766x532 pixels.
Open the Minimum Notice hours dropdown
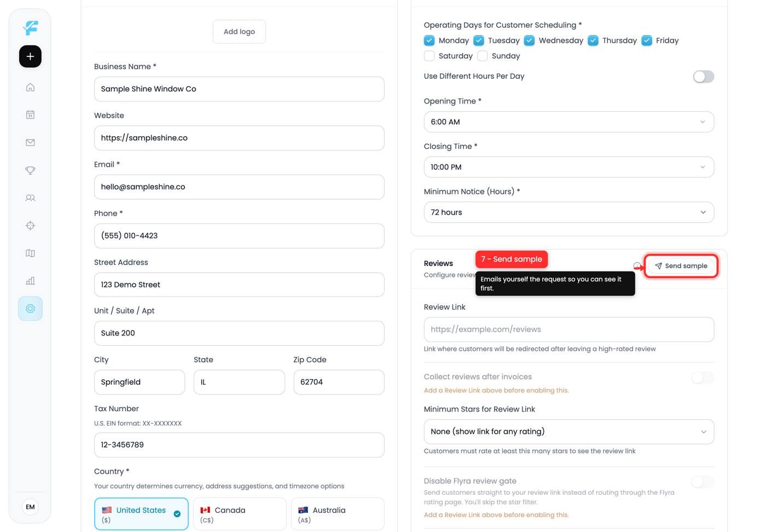click(x=569, y=212)
